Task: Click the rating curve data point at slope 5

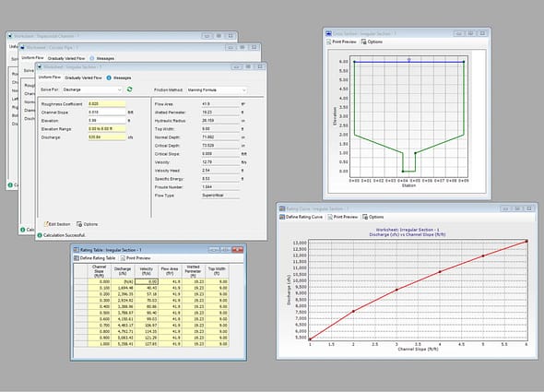Action: (x=483, y=255)
